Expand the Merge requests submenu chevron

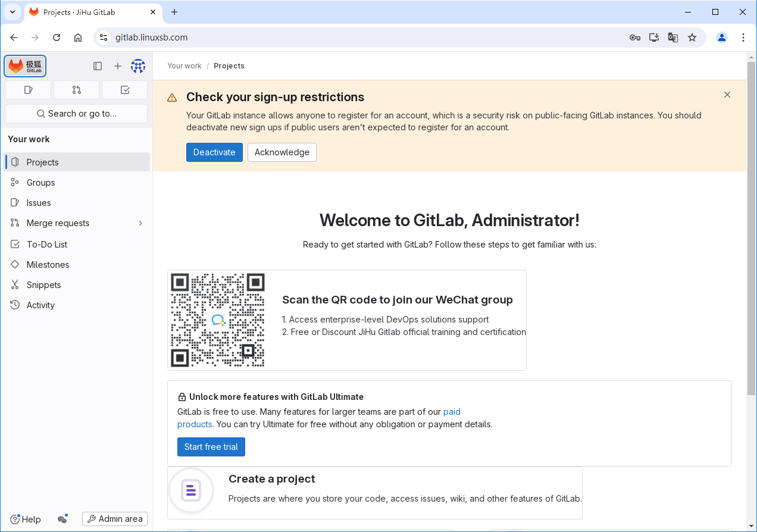(140, 223)
